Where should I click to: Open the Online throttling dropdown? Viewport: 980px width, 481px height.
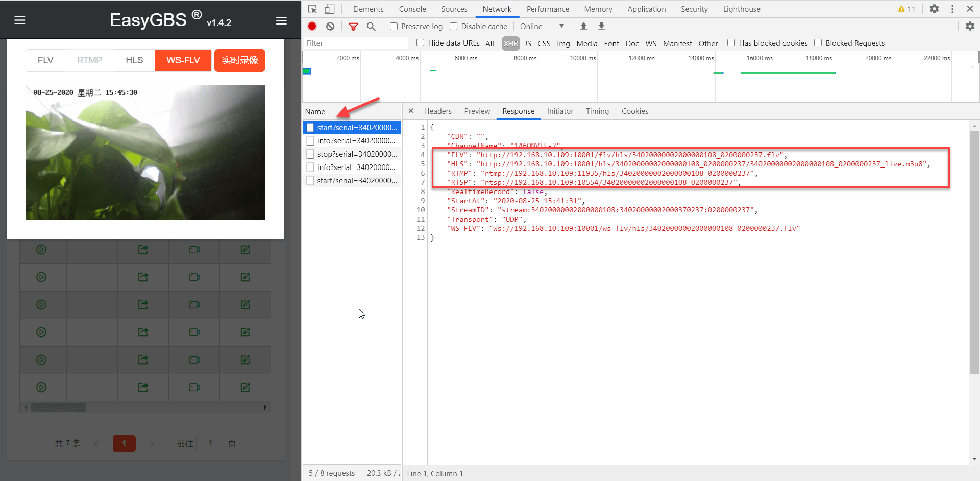pyautogui.click(x=542, y=26)
